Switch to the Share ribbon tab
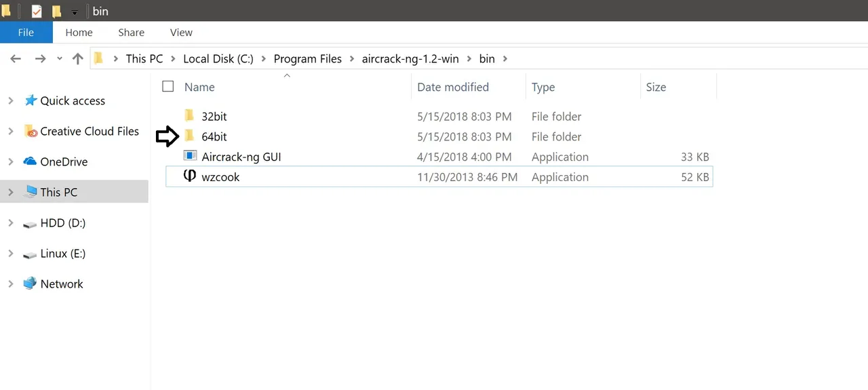Image resolution: width=868 pixels, height=390 pixels. pos(131,33)
